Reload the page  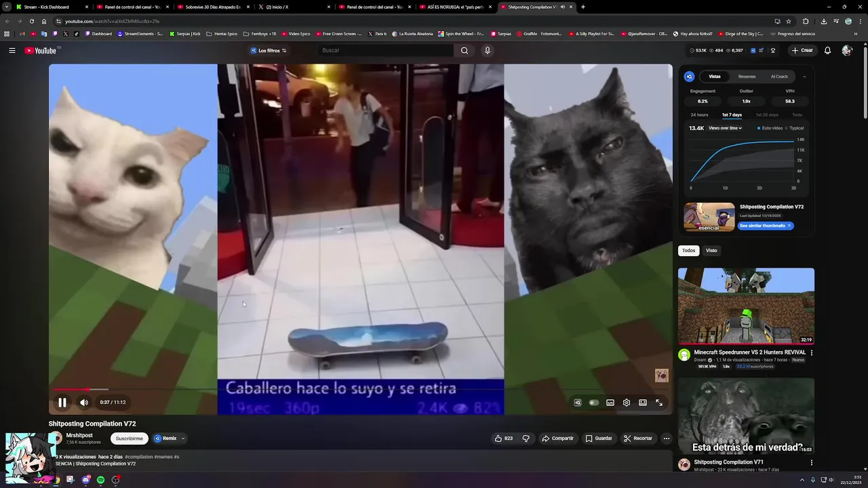coord(31,21)
